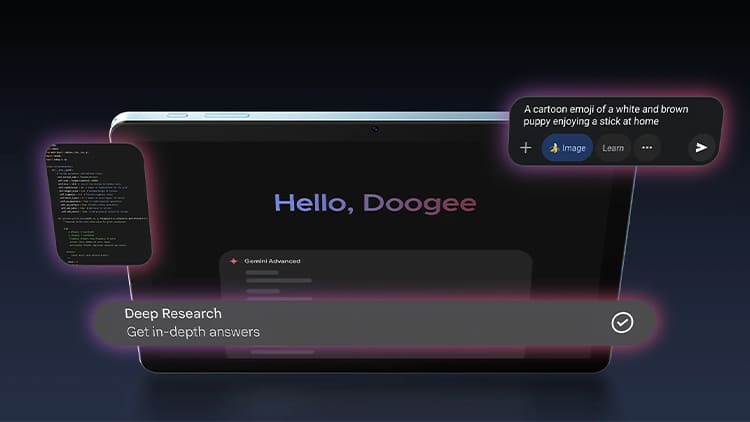Click the plus attachment icon
Image resolution: width=750 pixels, height=422 pixels.
pyautogui.click(x=526, y=147)
